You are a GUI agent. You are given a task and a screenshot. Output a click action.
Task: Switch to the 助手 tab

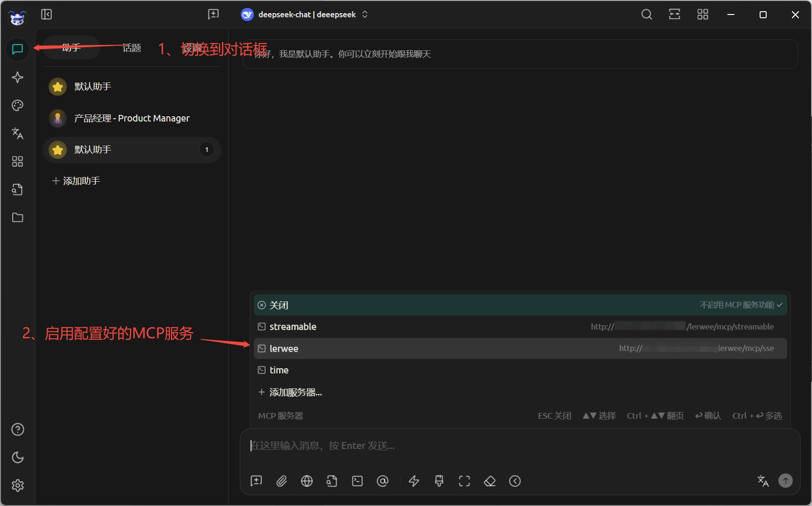[x=71, y=48]
